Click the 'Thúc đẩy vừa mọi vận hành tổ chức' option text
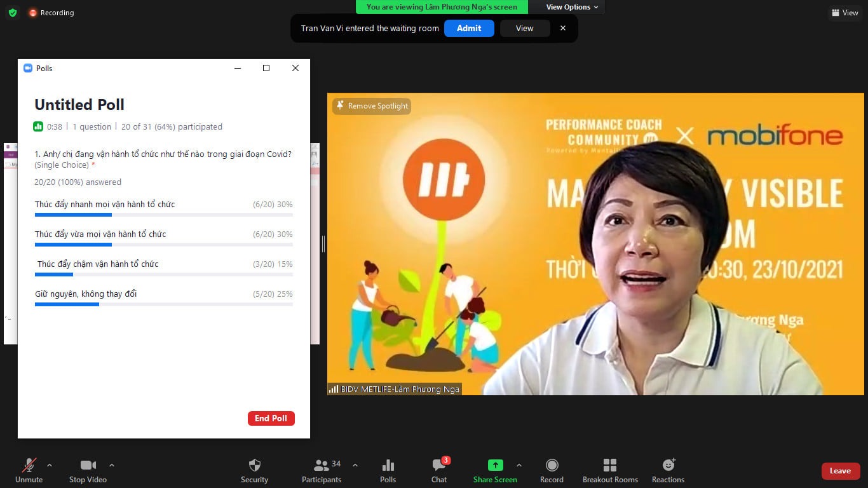This screenshot has width=868, height=488. point(100,234)
